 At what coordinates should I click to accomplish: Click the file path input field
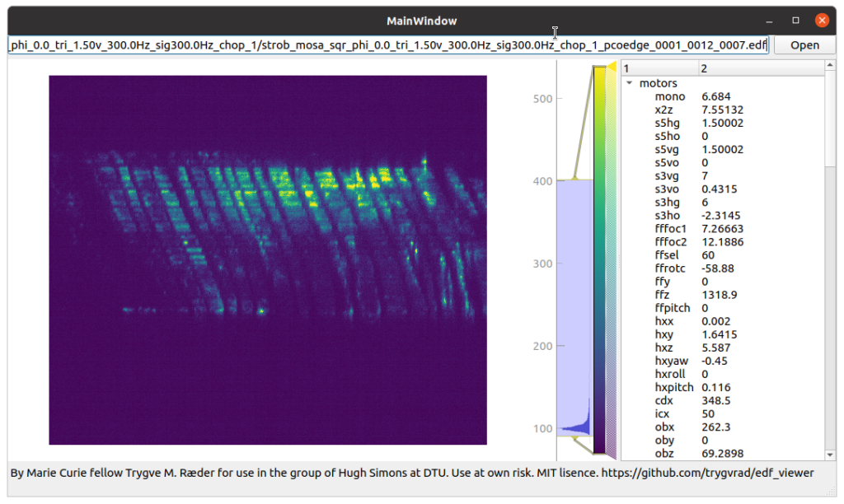(x=387, y=45)
